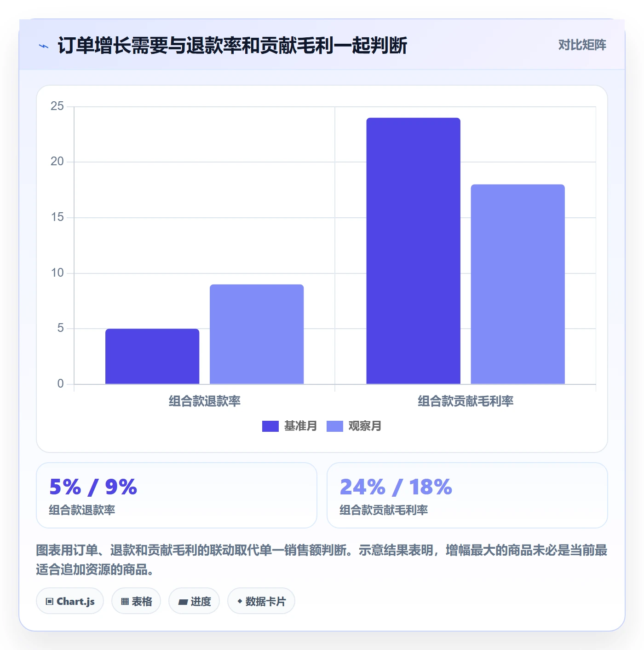This screenshot has height=650, width=644.
Task: Click the Chart.js tag icon
Action: pos(50,601)
